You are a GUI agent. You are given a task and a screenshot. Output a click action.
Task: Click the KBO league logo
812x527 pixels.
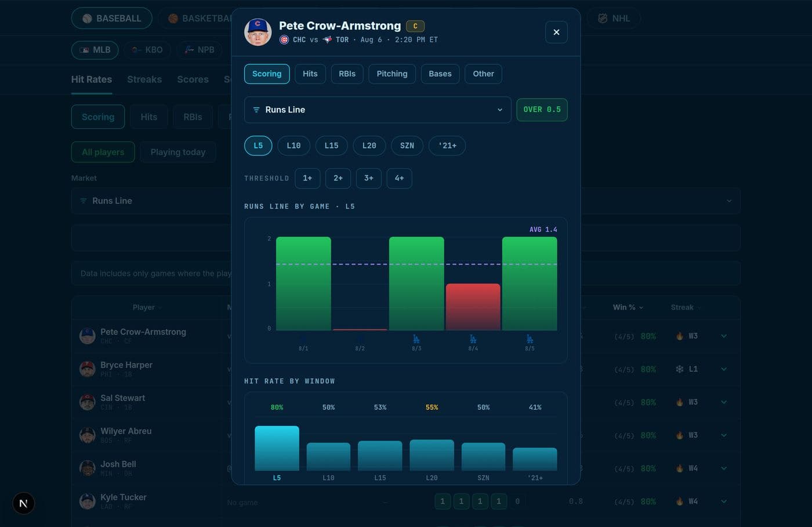click(x=136, y=50)
